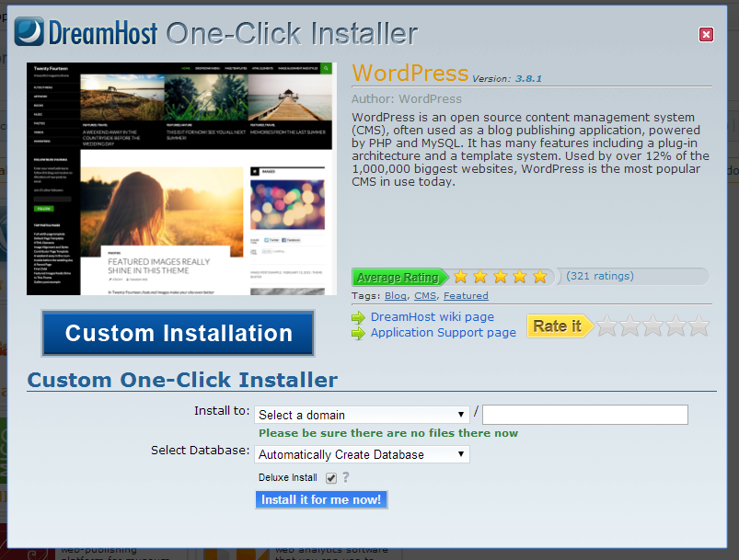Image resolution: width=739 pixels, height=560 pixels.
Task: Click the 'Please be sure there are no files' notice
Action: coord(388,433)
